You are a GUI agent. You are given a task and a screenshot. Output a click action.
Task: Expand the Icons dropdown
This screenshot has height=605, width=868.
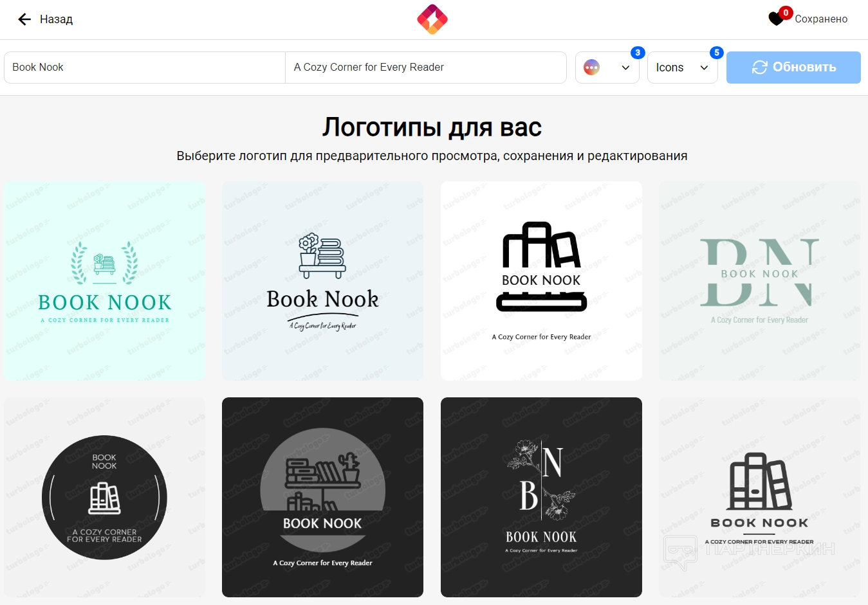682,68
